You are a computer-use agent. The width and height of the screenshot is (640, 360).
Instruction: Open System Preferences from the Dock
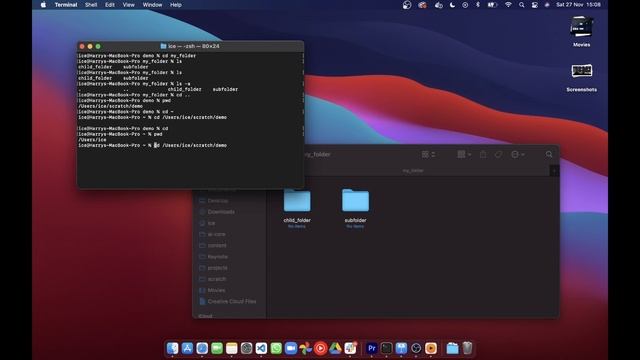pos(247,348)
